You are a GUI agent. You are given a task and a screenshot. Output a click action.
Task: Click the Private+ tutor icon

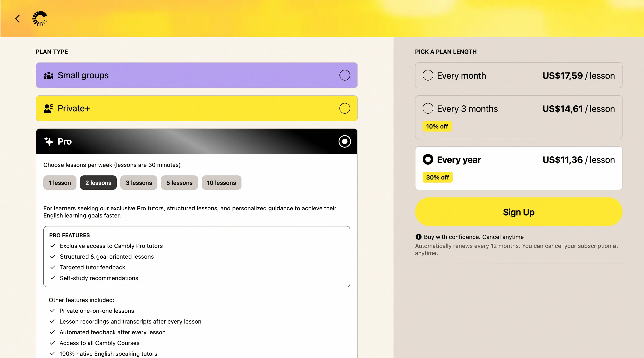tap(49, 108)
